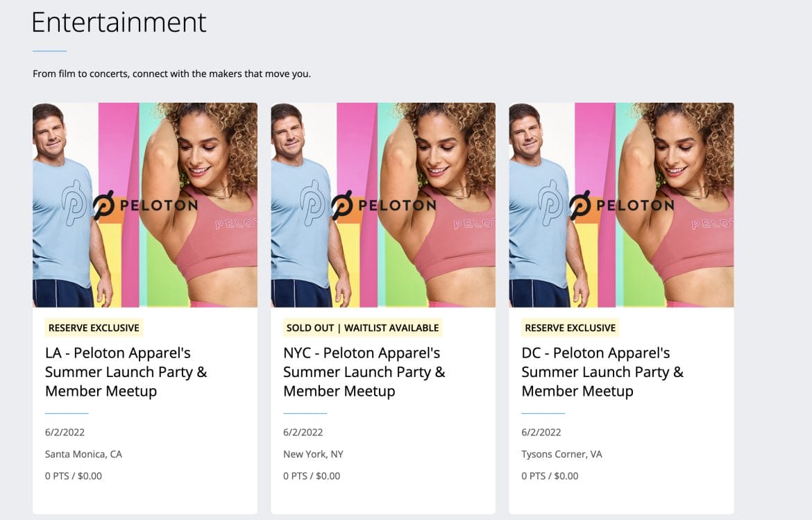The height and width of the screenshot is (520, 812).
Task: Open the DC Peloton event image
Action: 621,205
